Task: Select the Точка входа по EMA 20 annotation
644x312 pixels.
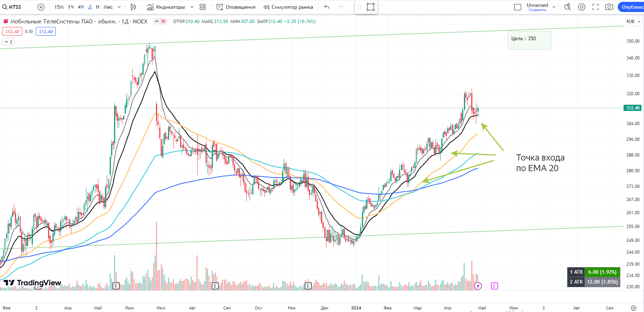Action: [x=540, y=163]
